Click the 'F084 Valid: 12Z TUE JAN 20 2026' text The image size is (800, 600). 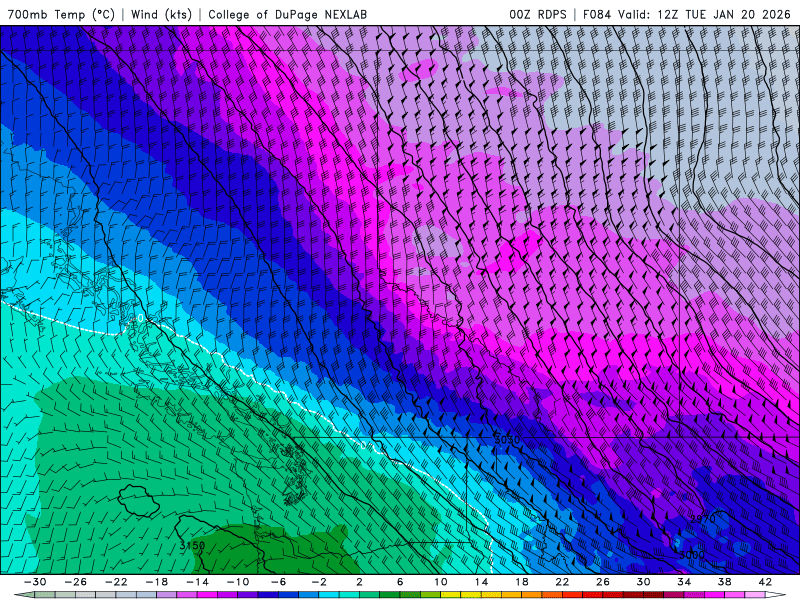click(x=686, y=14)
